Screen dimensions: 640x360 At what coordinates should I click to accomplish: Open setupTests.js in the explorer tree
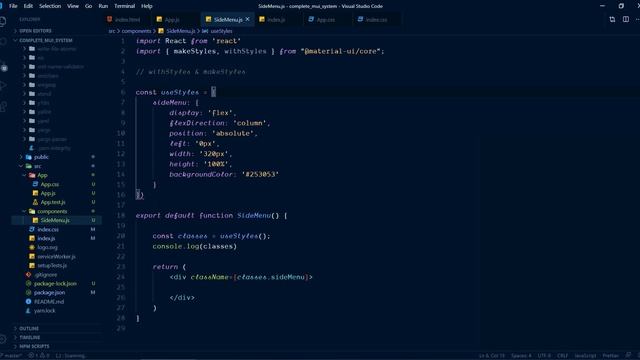52,265
